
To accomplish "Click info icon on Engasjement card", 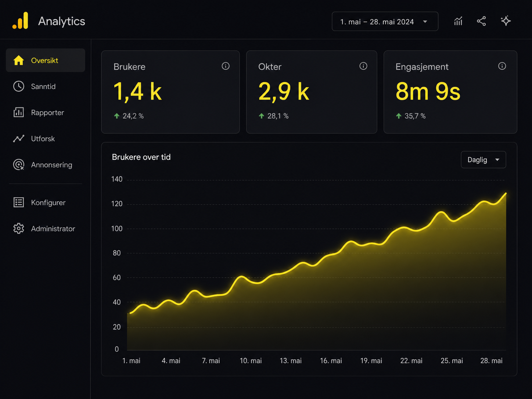I will [x=502, y=66].
